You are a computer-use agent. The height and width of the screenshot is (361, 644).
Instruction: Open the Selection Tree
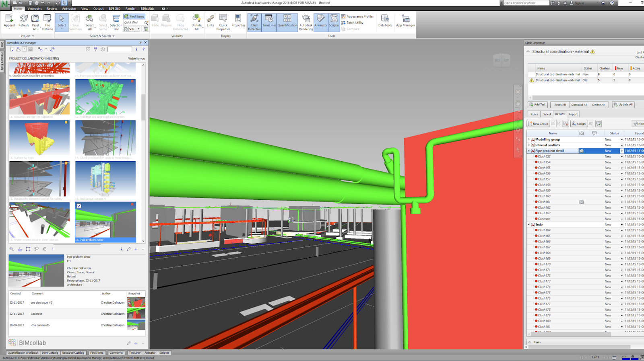click(116, 22)
